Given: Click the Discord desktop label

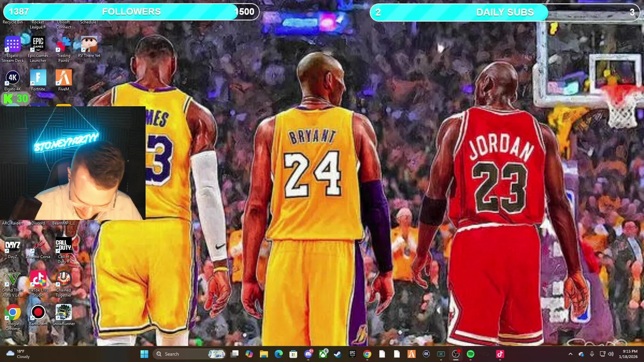Looking at the screenshot, I should 38,223.
